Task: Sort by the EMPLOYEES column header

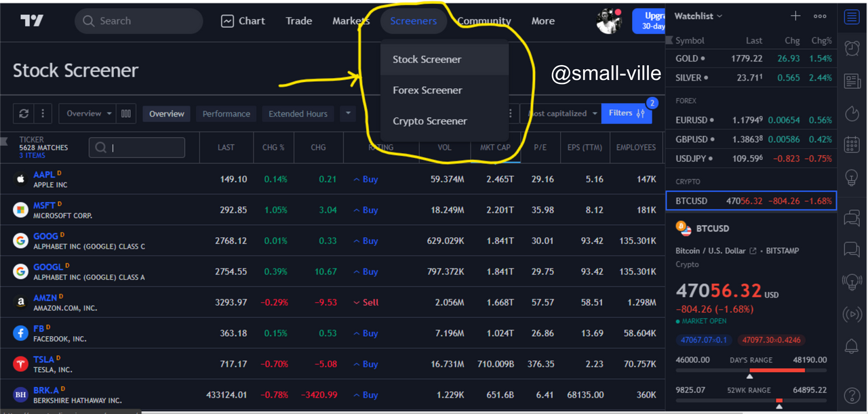Action: click(x=635, y=147)
